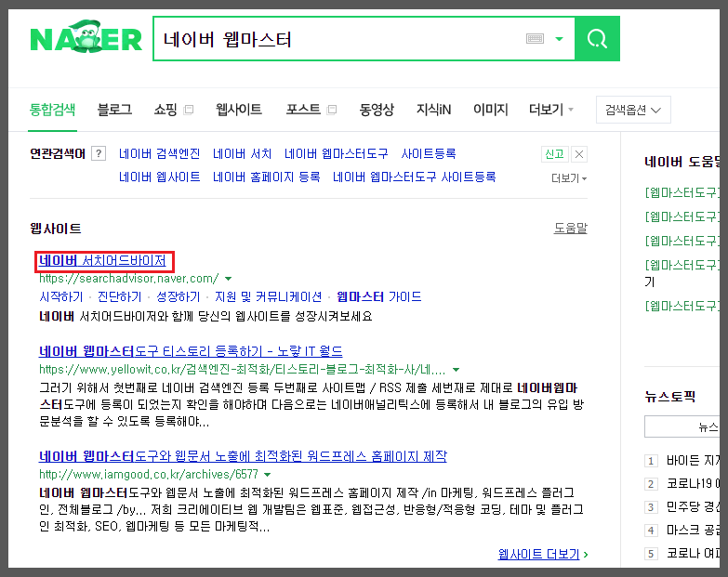Click the 신고 report button

click(554, 154)
